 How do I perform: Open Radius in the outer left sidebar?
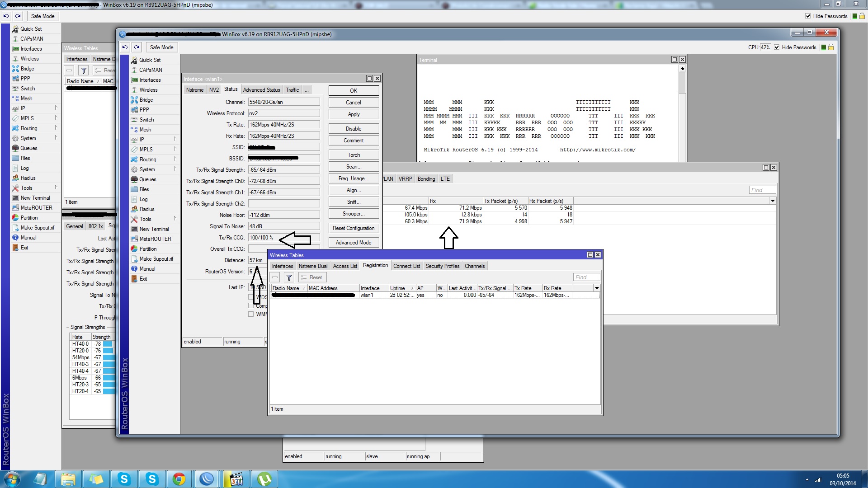coord(28,178)
